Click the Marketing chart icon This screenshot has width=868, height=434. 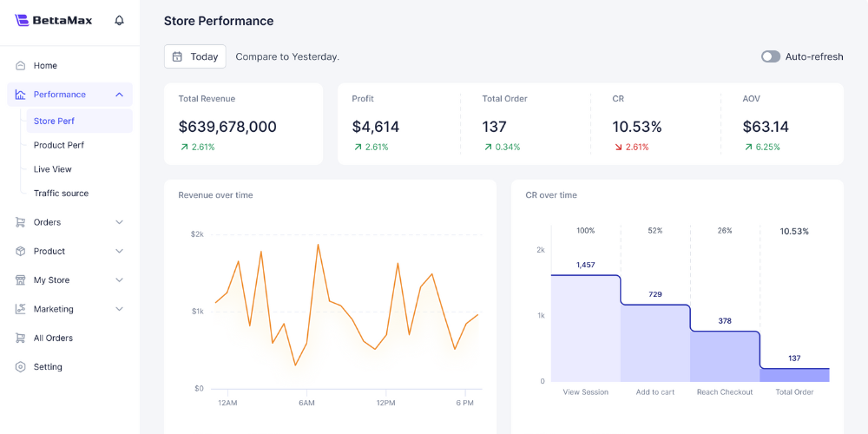[21, 309]
